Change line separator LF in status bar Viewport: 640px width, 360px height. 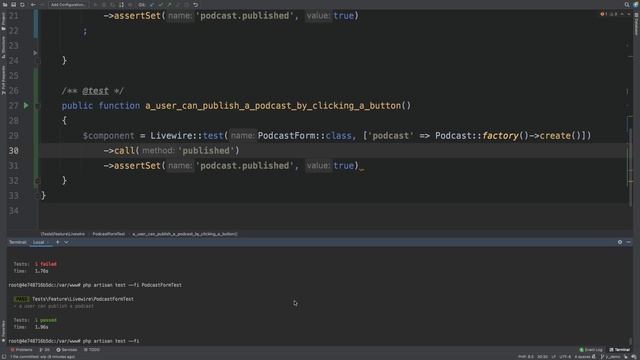pyautogui.click(x=554, y=357)
